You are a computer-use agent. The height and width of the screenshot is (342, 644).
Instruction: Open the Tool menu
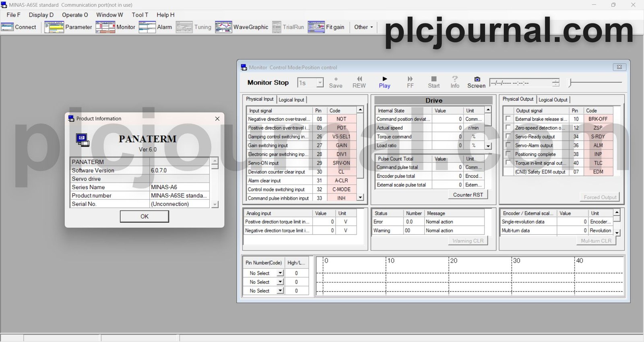click(140, 15)
